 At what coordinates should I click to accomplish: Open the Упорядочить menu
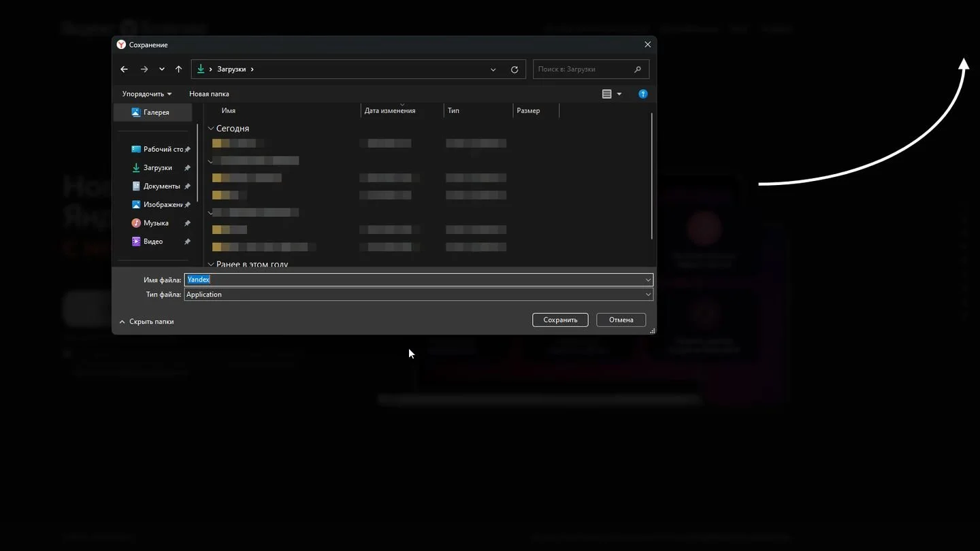pos(147,94)
